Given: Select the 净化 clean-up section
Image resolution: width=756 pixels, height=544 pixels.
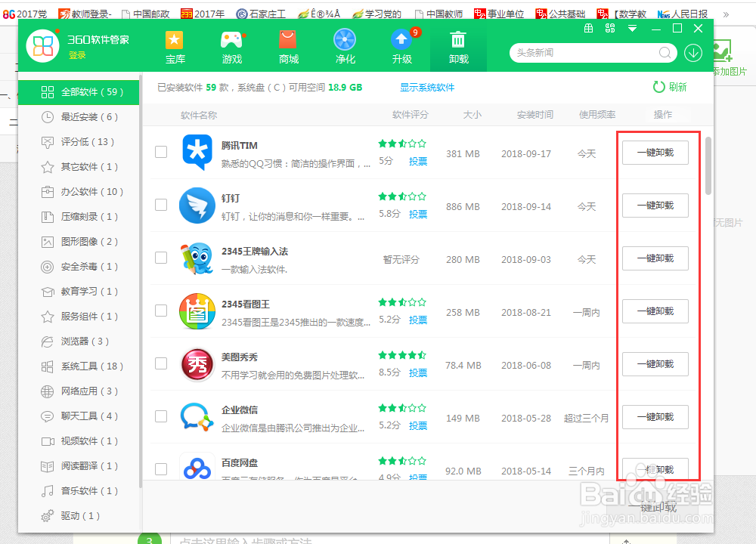Looking at the screenshot, I should [345, 47].
